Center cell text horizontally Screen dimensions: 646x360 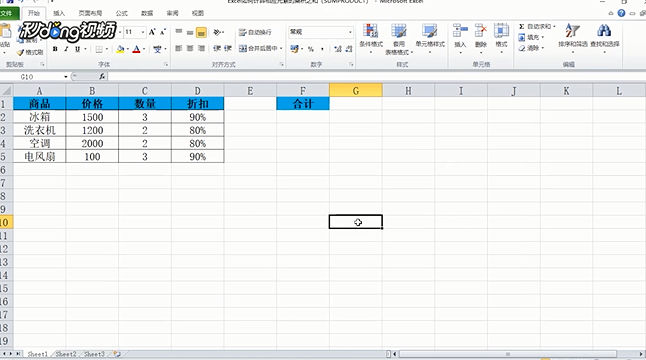[x=190, y=49]
